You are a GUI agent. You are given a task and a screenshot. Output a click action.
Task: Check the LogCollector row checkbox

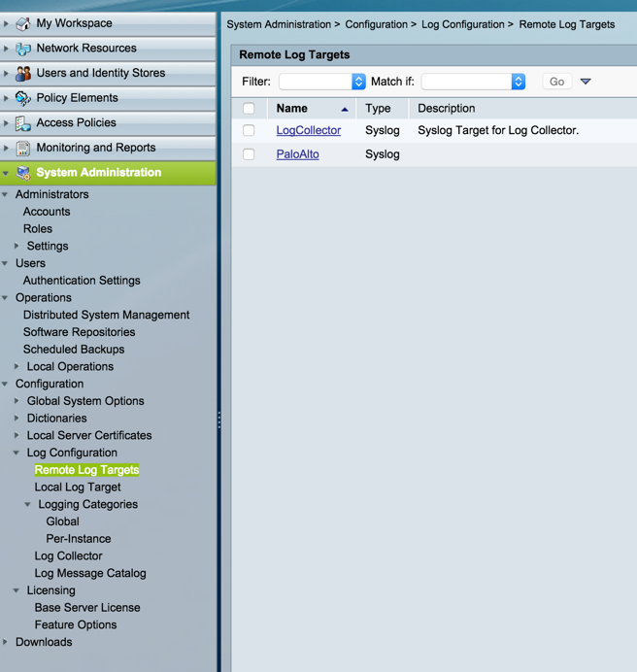(249, 130)
